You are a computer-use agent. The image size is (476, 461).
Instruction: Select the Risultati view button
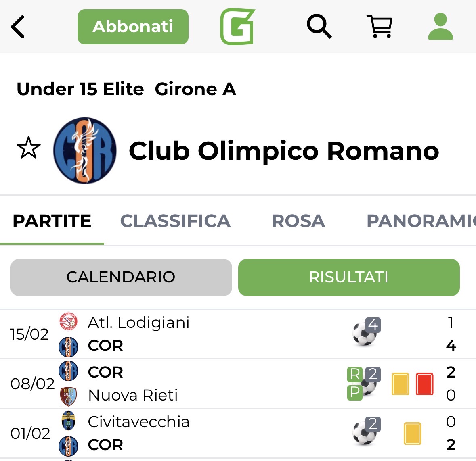349,277
